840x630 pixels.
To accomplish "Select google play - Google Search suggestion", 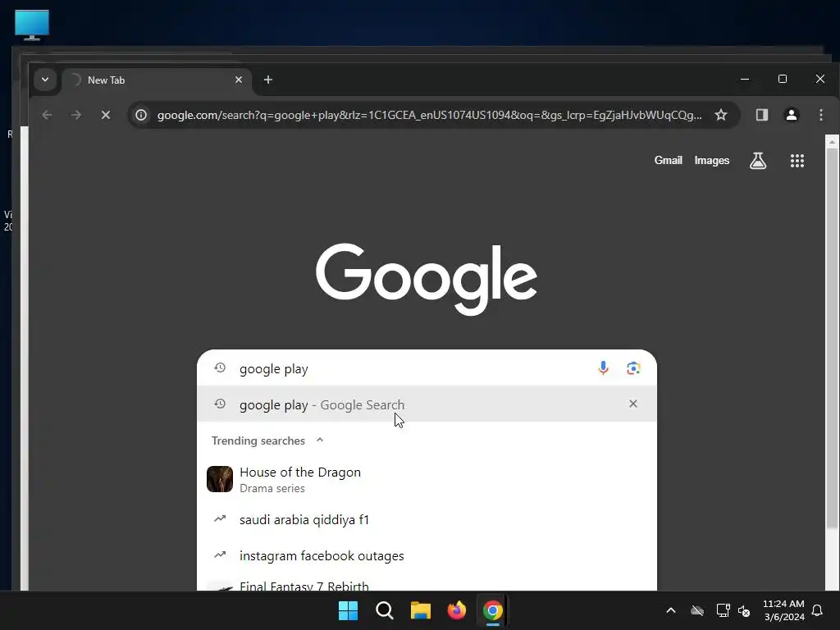I will coord(427,404).
